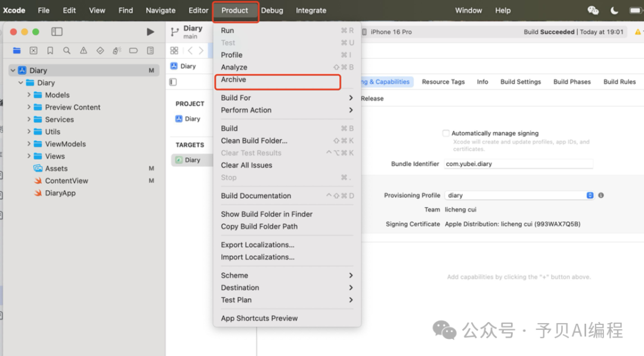
Task: Open the Debug navigator spray icon
Action: [117, 51]
